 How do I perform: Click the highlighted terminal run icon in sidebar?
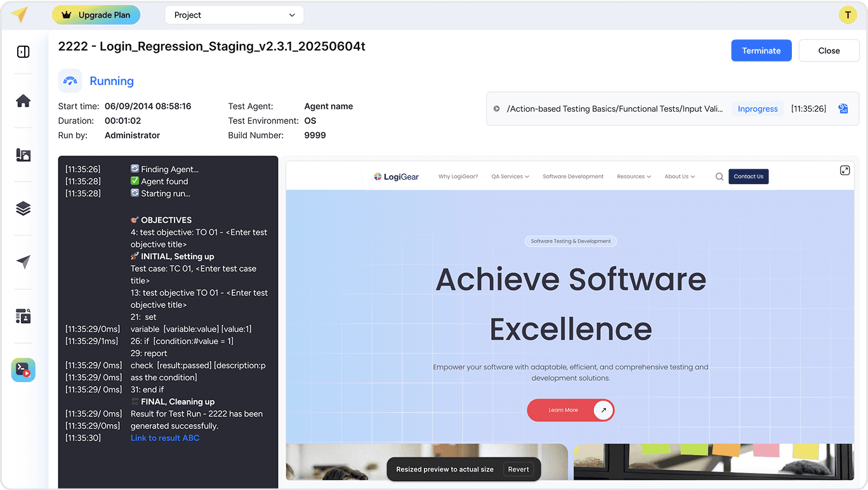click(x=23, y=369)
